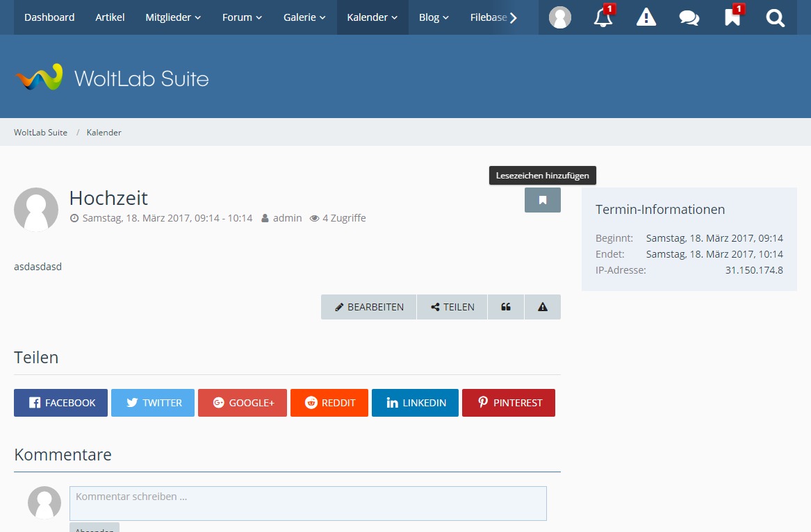Click the admin author link
This screenshot has width=811, height=532.
click(x=287, y=218)
